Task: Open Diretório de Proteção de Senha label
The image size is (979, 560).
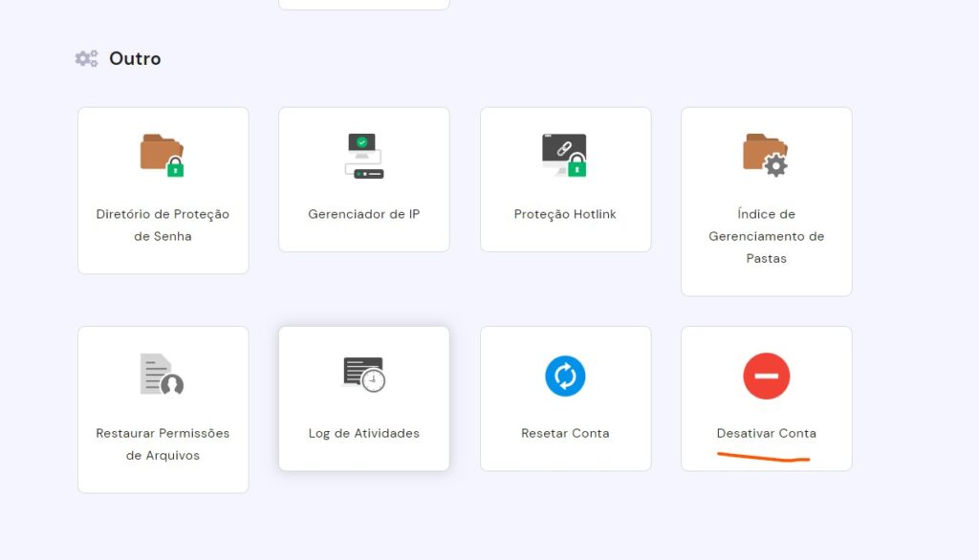Action: click(x=163, y=225)
